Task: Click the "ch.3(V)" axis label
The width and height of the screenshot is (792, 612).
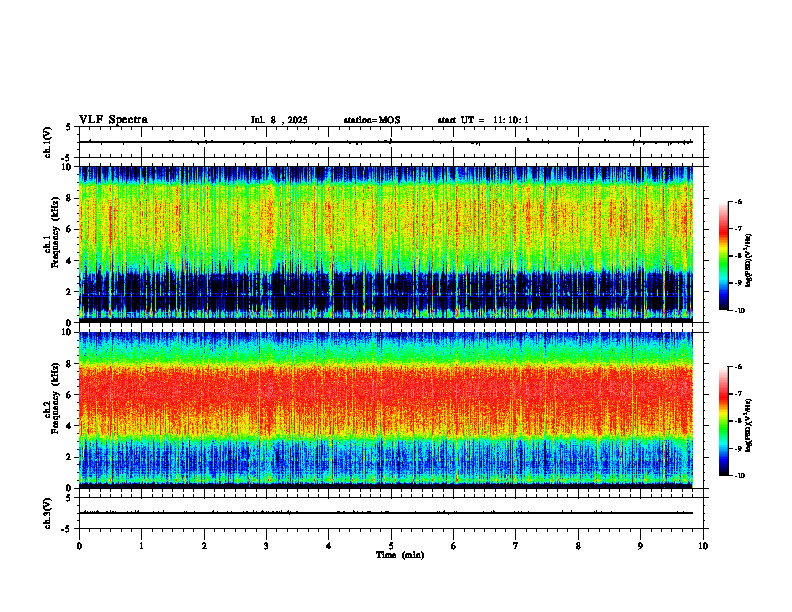Action: 47,513
